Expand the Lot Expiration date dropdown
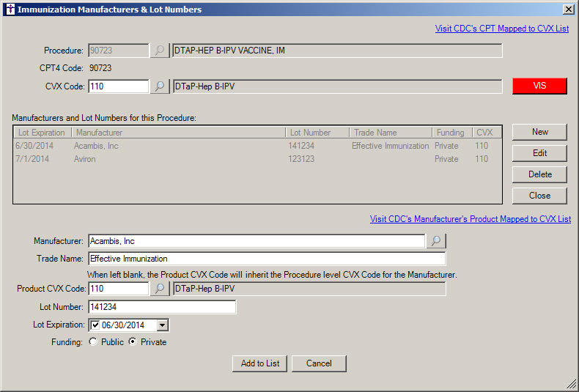Screen dimensions: 579x392 pos(163,325)
